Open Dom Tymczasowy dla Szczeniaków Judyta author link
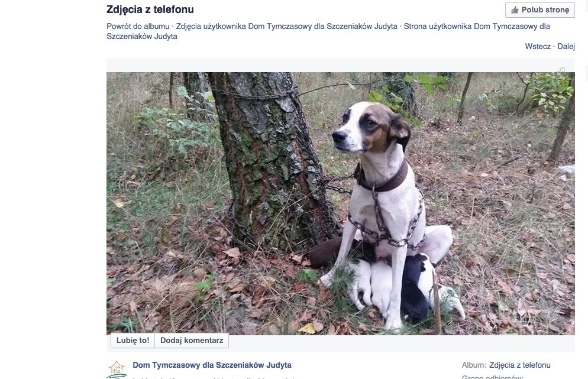Image resolution: width=588 pixels, height=379 pixels. [212, 365]
